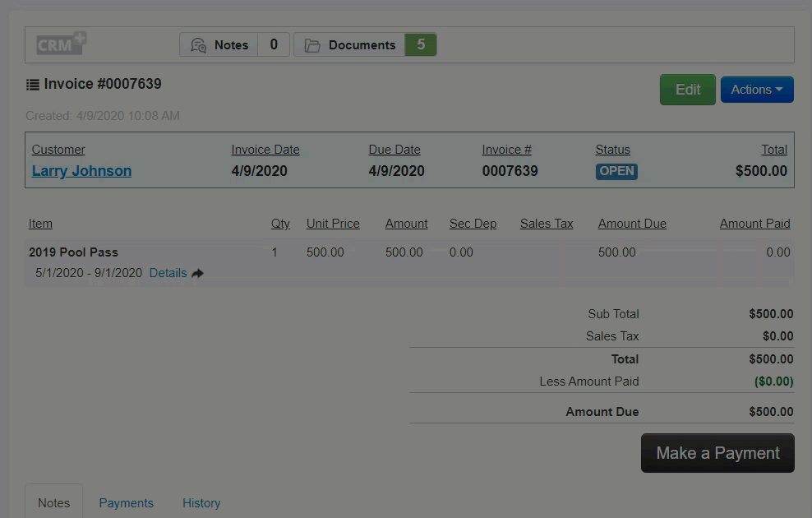The width and height of the screenshot is (812, 518).
Task: Click the Notes chat bubble icon
Action: pyautogui.click(x=198, y=45)
